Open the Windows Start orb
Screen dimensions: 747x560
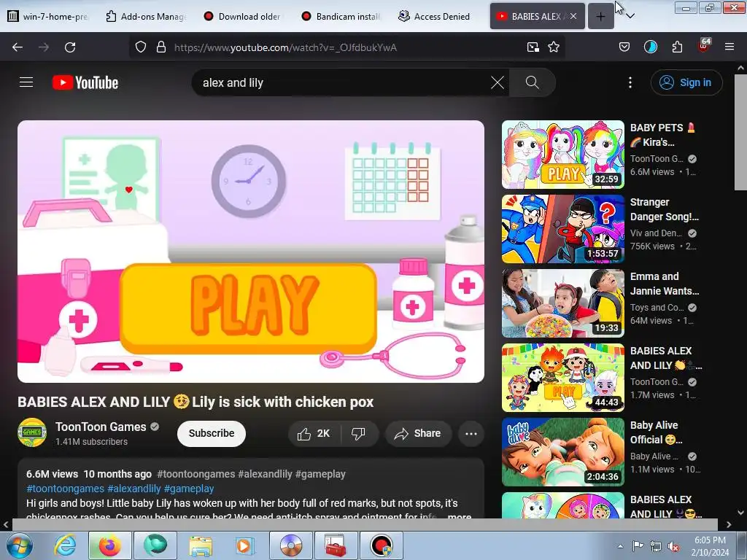coord(20,545)
